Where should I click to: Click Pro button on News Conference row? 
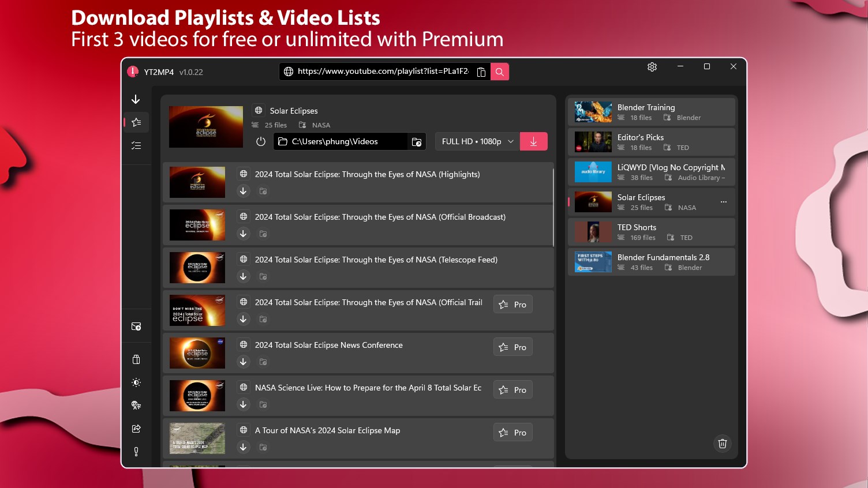(x=513, y=347)
